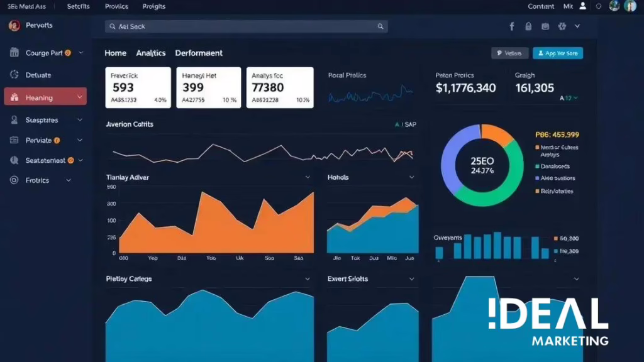Click the Facebook icon in the toolbar

pyautogui.click(x=511, y=26)
